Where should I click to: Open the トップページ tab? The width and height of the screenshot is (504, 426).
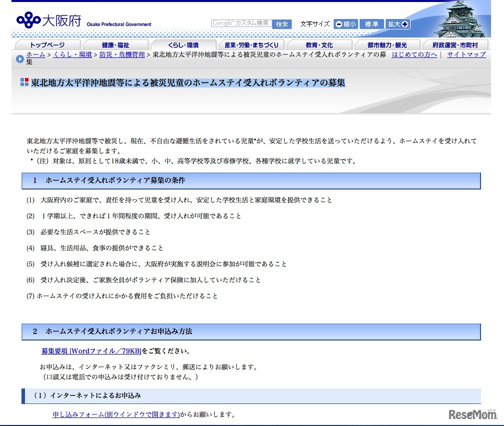[47, 45]
